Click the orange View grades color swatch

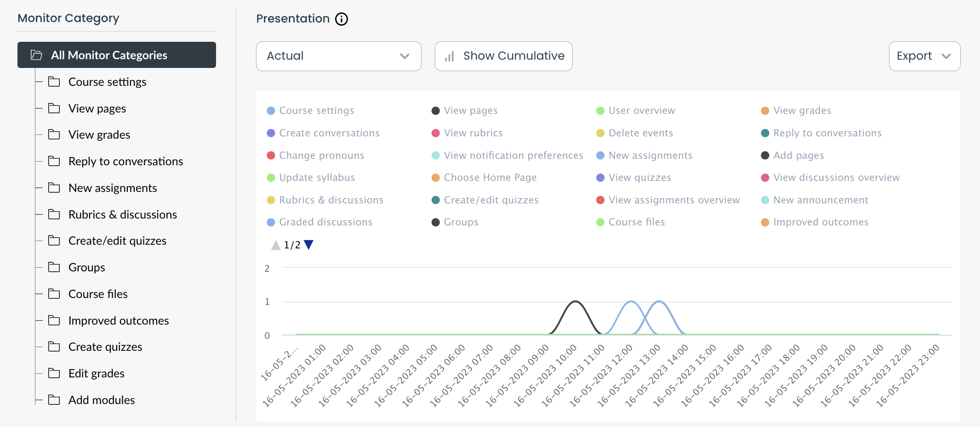(765, 110)
